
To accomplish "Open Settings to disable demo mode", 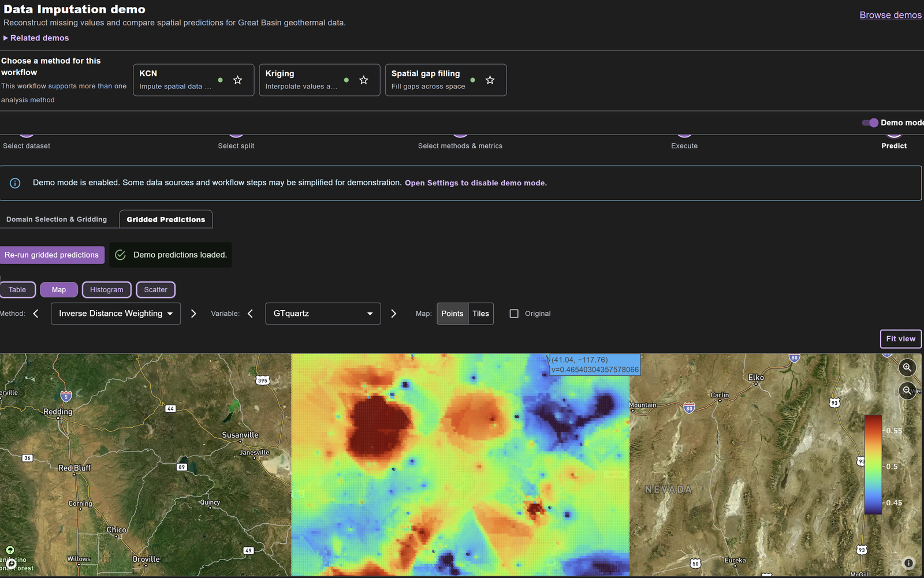I will click(476, 183).
